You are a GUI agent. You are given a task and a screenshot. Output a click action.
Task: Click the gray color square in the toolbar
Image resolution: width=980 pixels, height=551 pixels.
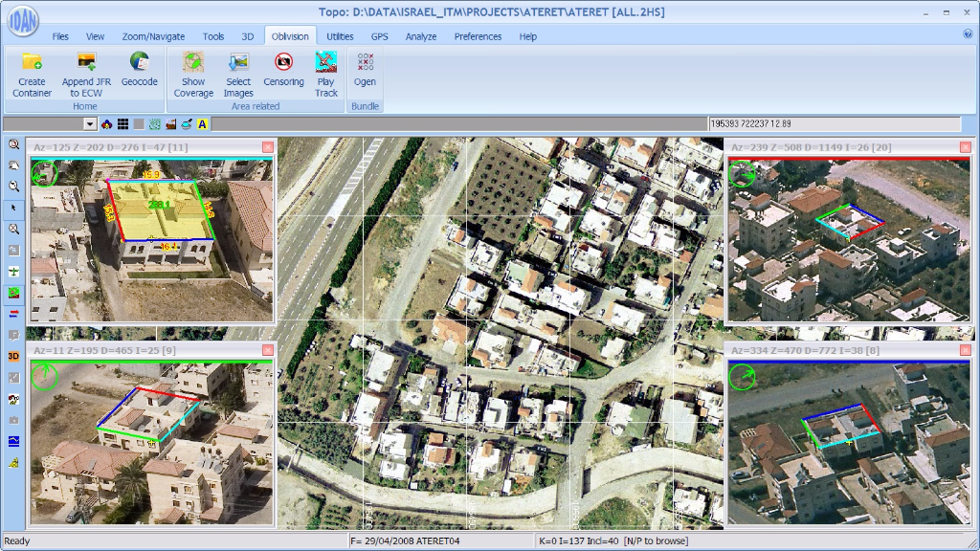click(x=139, y=124)
